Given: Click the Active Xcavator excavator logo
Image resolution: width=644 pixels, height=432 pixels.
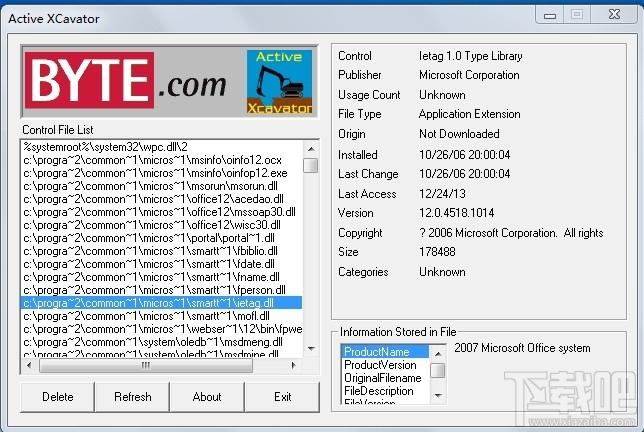Looking at the screenshot, I should (279, 82).
